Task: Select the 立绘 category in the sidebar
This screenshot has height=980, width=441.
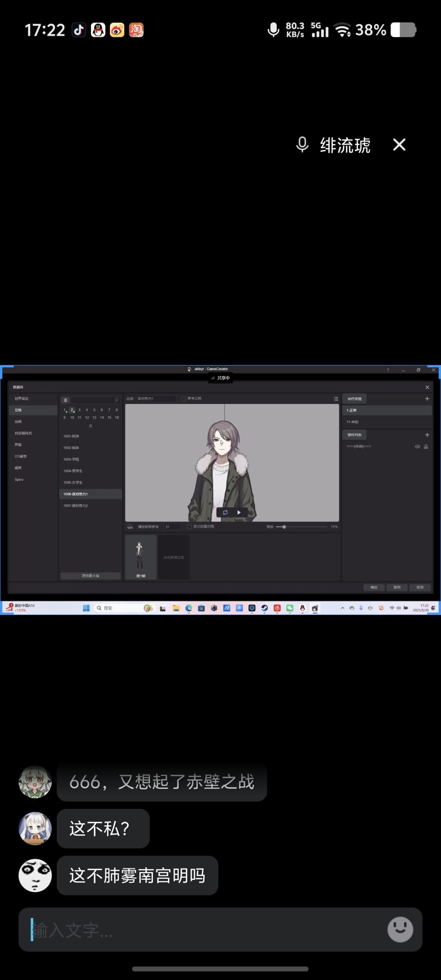Action: (x=33, y=410)
